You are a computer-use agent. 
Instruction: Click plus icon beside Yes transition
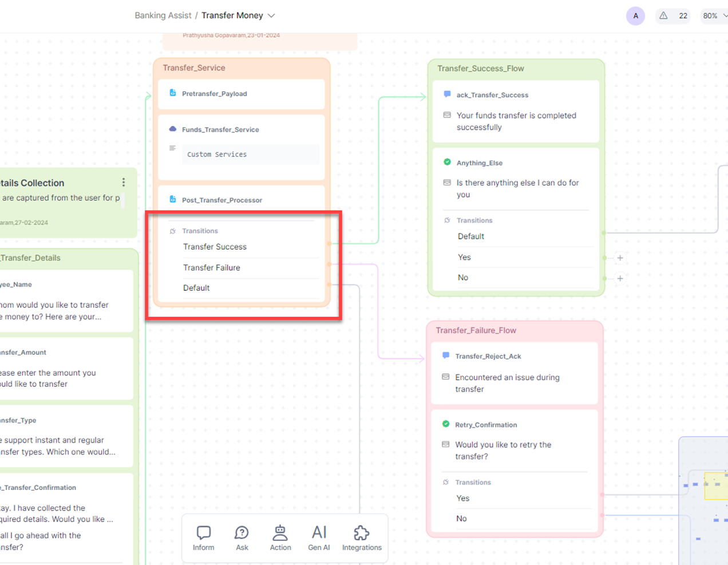point(620,258)
